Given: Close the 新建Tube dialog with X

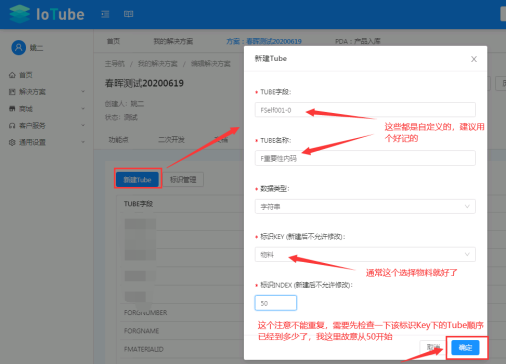Looking at the screenshot, I should point(474,59).
